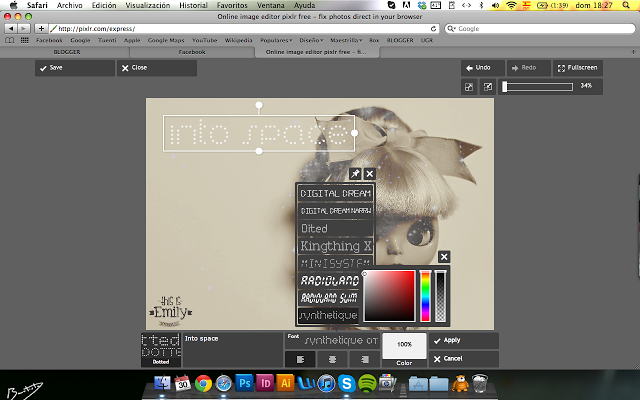Apply the text changes
This screenshot has height=400, width=640.
(465, 341)
